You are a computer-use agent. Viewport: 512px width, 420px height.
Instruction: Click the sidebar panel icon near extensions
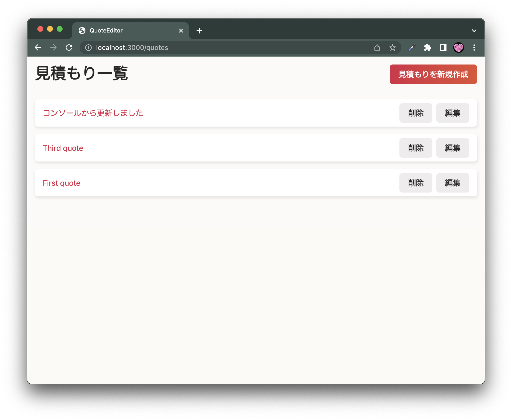click(443, 48)
